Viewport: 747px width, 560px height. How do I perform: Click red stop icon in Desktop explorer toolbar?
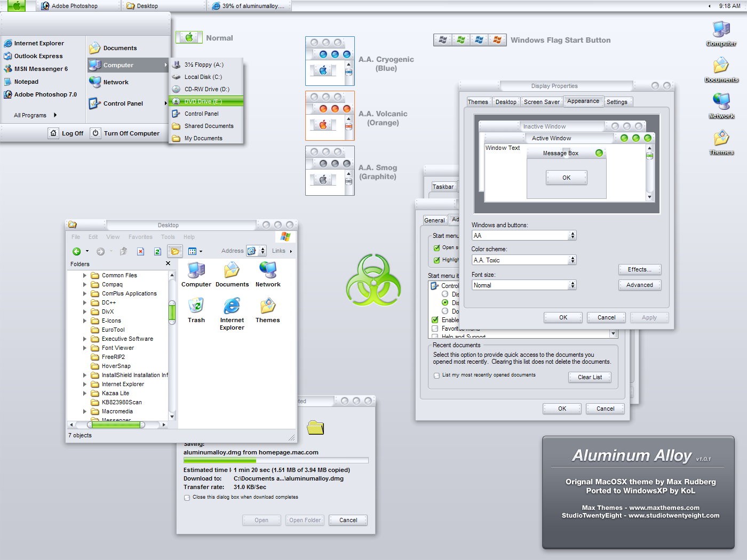click(x=140, y=251)
